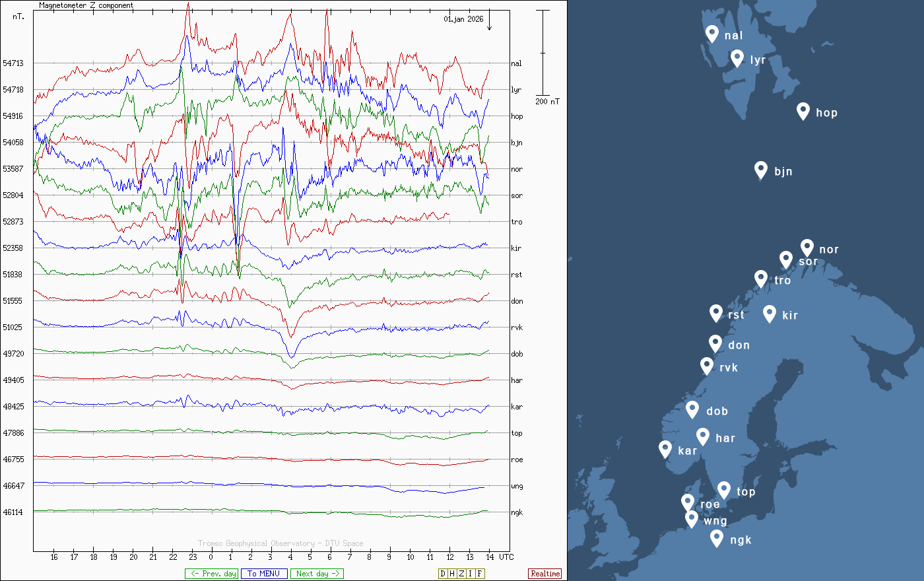
Task: Click the nal station map pin
Action: [x=711, y=33]
